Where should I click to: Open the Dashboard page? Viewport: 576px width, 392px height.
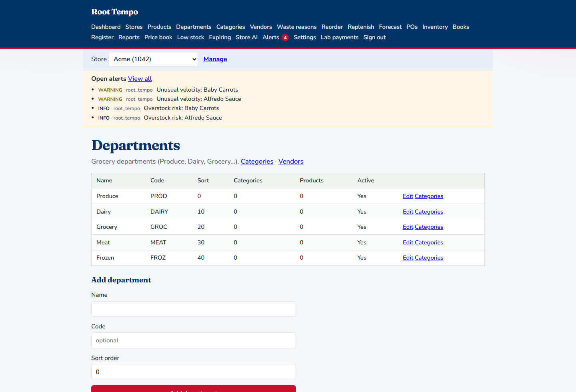click(x=106, y=27)
